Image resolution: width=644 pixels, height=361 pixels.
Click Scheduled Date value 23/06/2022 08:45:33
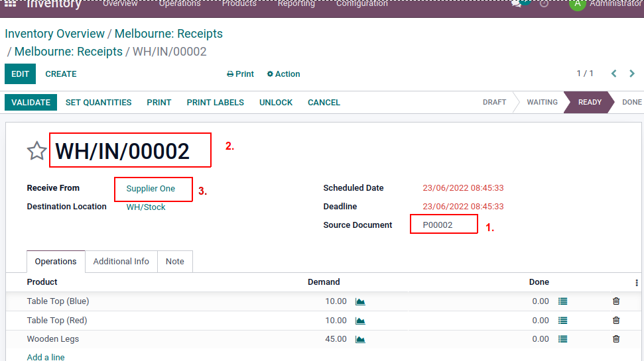(463, 188)
